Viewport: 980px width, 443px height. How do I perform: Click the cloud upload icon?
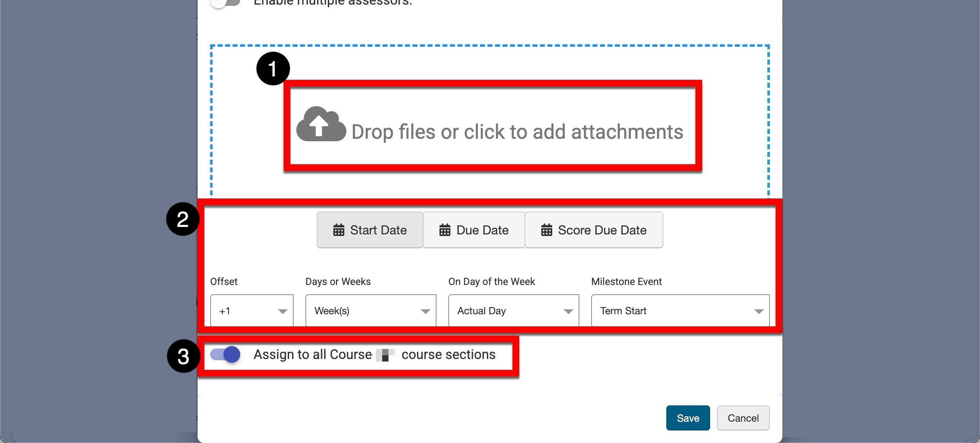click(x=321, y=125)
